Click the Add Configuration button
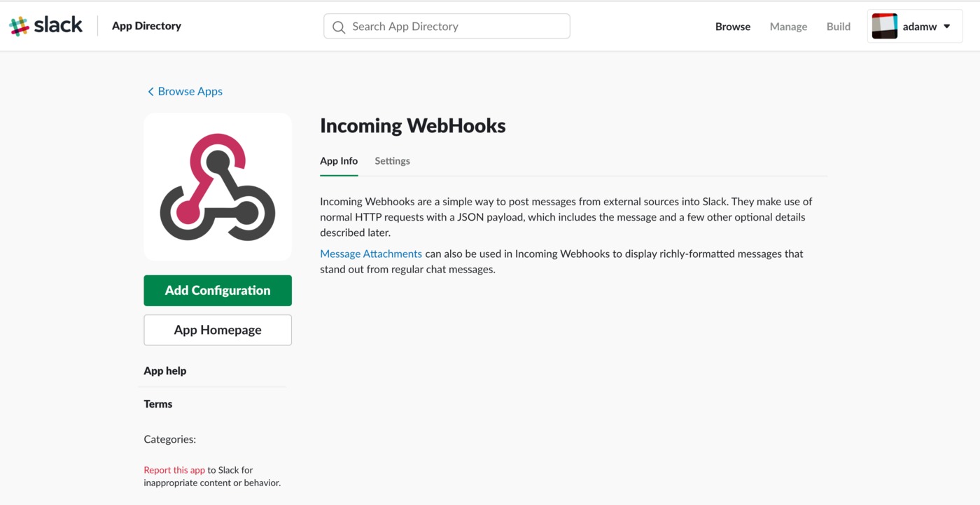This screenshot has height=505, width=980. pos(218,291)
